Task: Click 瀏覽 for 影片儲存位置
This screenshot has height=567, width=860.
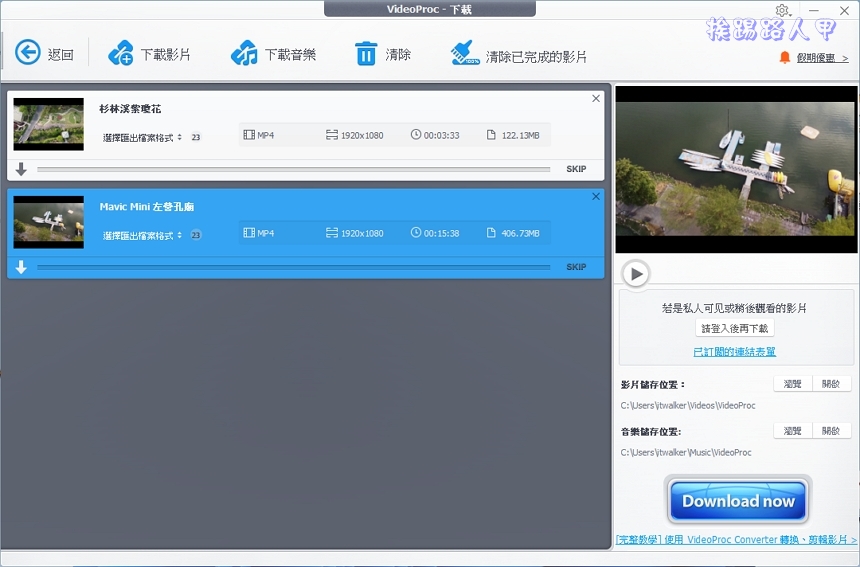Action: coord(793,384)
